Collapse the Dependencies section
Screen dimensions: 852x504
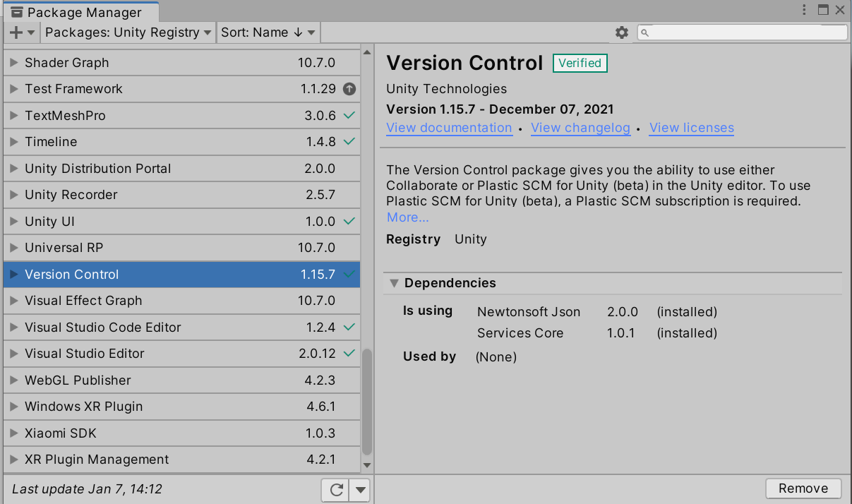point(394,283)
